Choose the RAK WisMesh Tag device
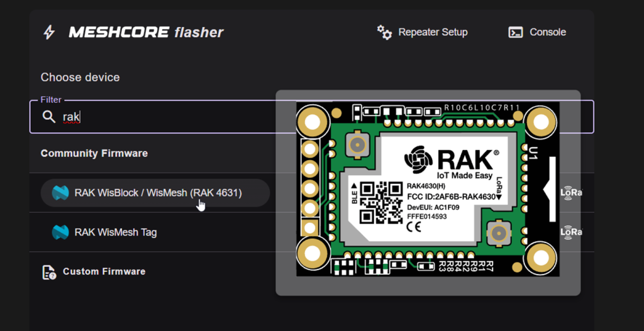Image resolution: width=644 pixels, height=331 pixels. (116, 232)
